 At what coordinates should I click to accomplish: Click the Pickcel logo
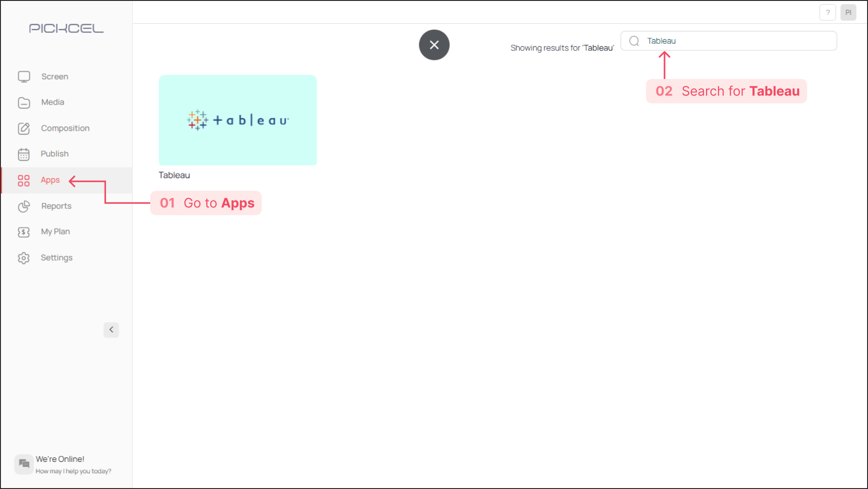(66, 28)
